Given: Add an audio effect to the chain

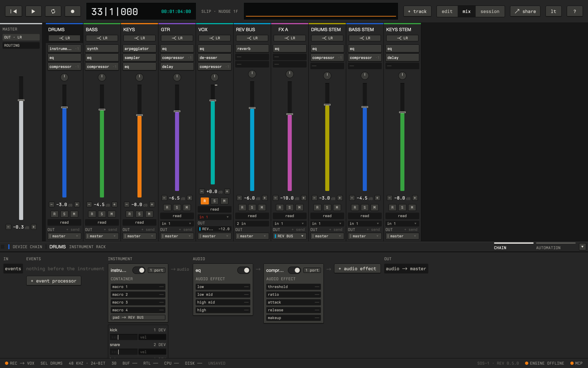Looking at the screenshot, I should (x=357, y=269).
